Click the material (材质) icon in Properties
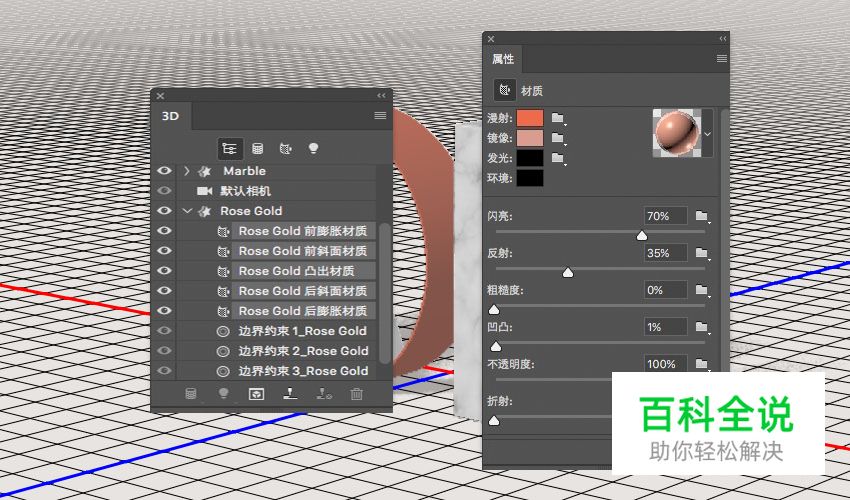The height and width of the screenshot is (500, 850). 505,90
